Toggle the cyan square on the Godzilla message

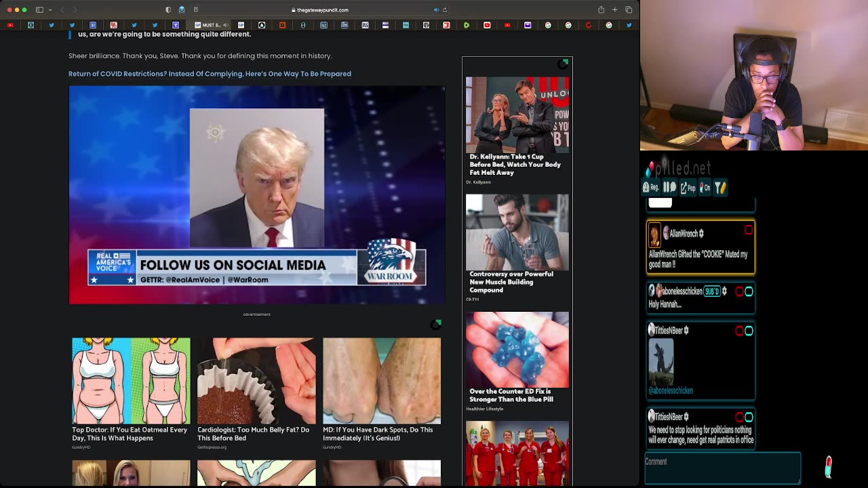tap(749, 331)
